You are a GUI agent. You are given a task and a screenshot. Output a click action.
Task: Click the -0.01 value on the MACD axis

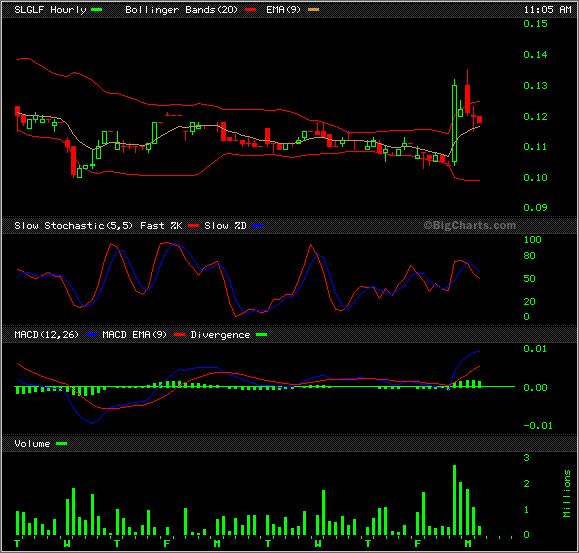pyautogui.click(x=538, y=426)
